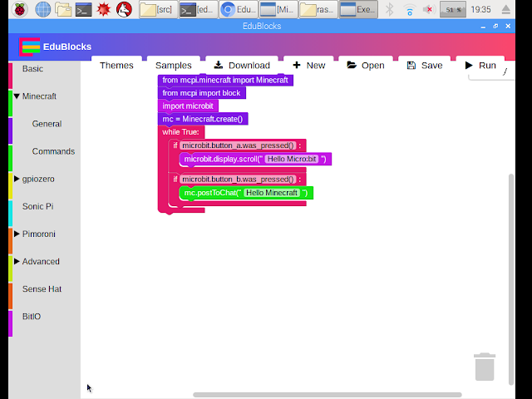This screenshot has height=399, width=532.
Task: Click the trash can on workspace
Action: coord(485,367)
